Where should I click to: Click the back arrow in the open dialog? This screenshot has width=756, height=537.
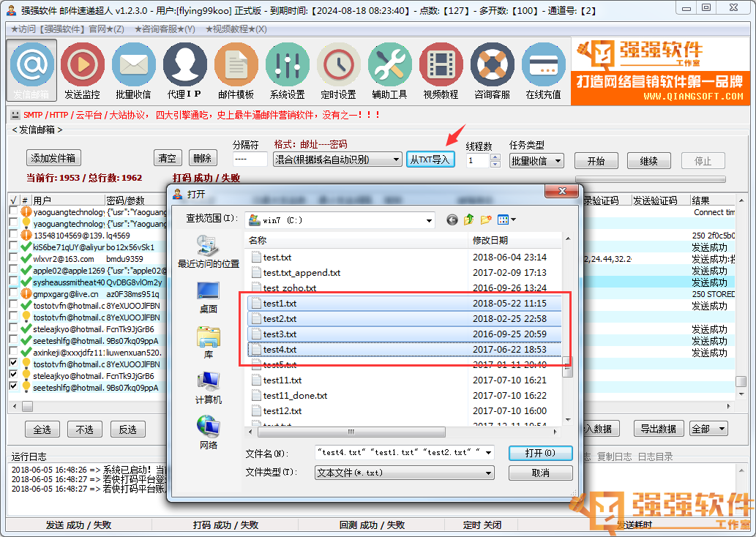[452, 220]
